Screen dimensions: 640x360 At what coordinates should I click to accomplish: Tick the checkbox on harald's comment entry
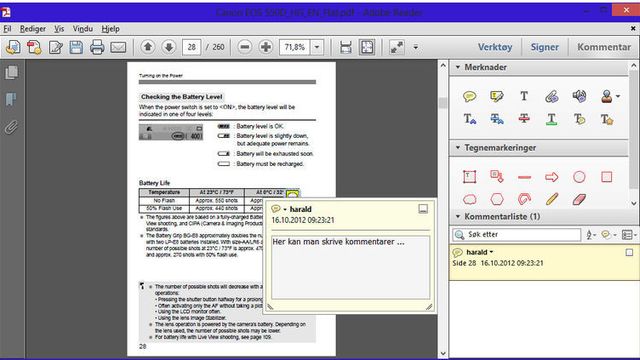click(x=629, y=253)
